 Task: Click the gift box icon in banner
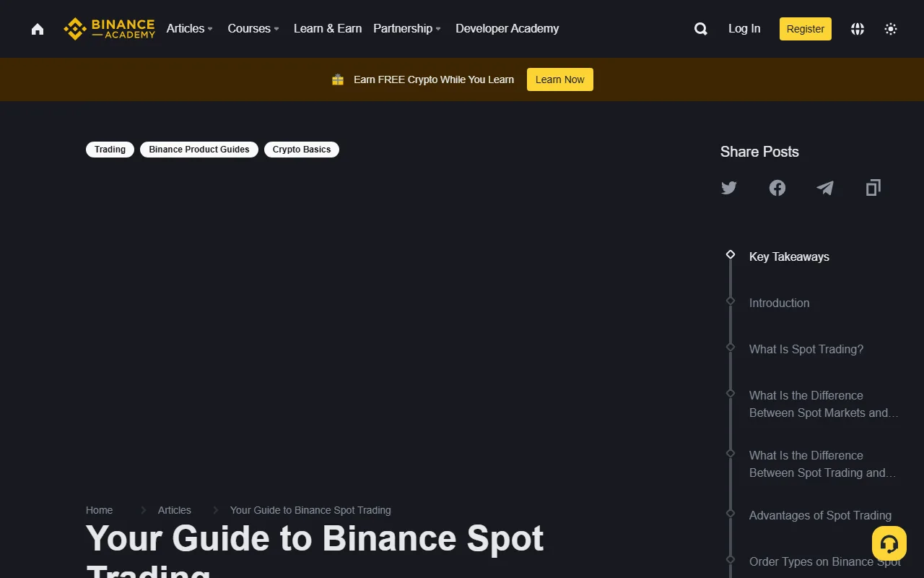coord(338,79)
